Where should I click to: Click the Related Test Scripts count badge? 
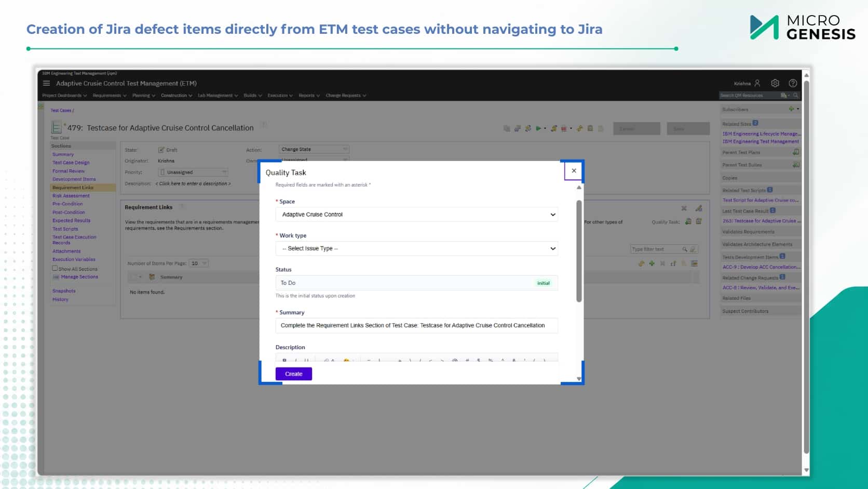pos(770,190)
